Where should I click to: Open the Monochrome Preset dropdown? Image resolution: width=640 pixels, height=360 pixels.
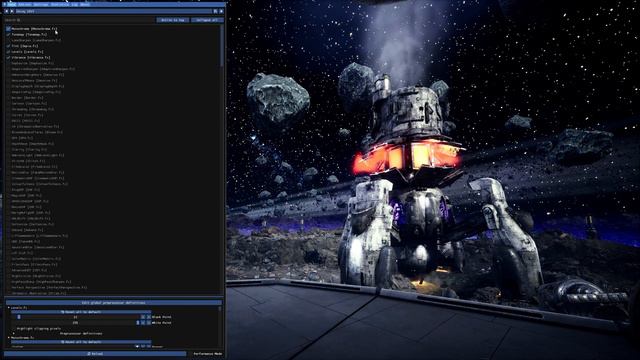click(x=76, y=347)
